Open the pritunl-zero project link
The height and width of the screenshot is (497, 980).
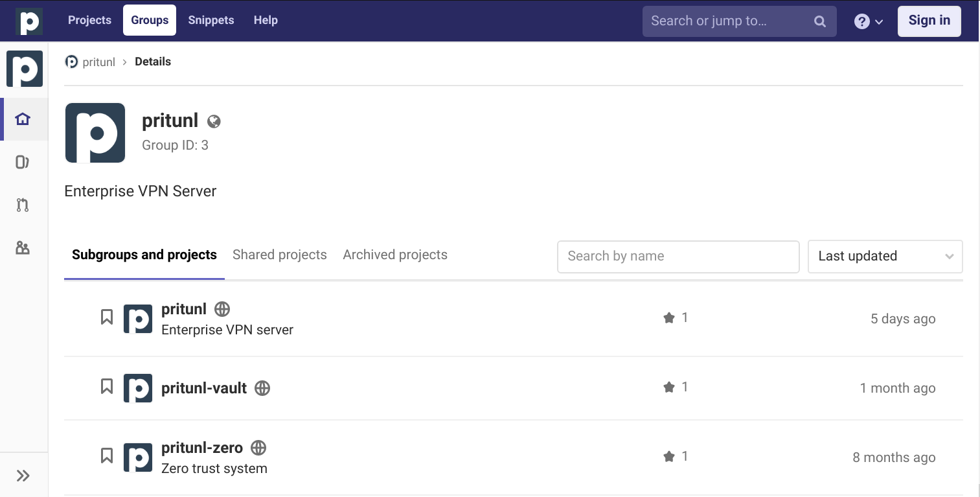click(x=202, y=448)
